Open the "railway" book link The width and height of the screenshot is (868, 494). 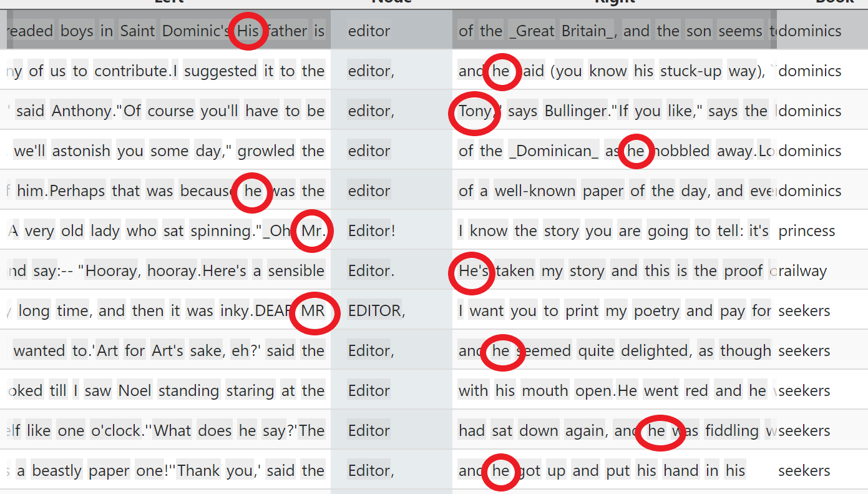point(802,271)
